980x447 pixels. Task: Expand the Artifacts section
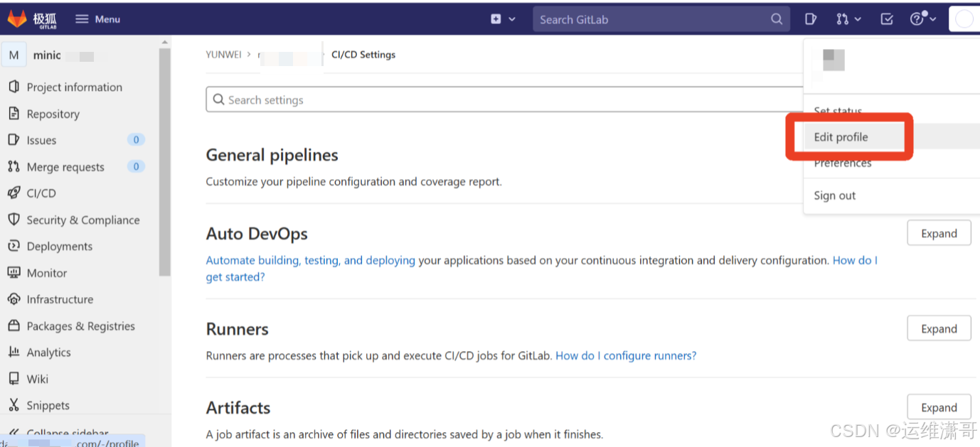click(939, 407)
